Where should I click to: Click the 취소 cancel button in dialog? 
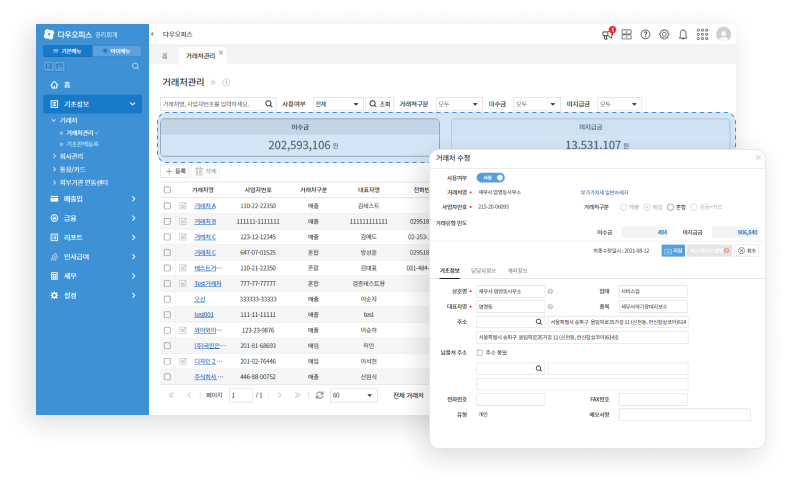pyautogui.click(x=747, y=251)
